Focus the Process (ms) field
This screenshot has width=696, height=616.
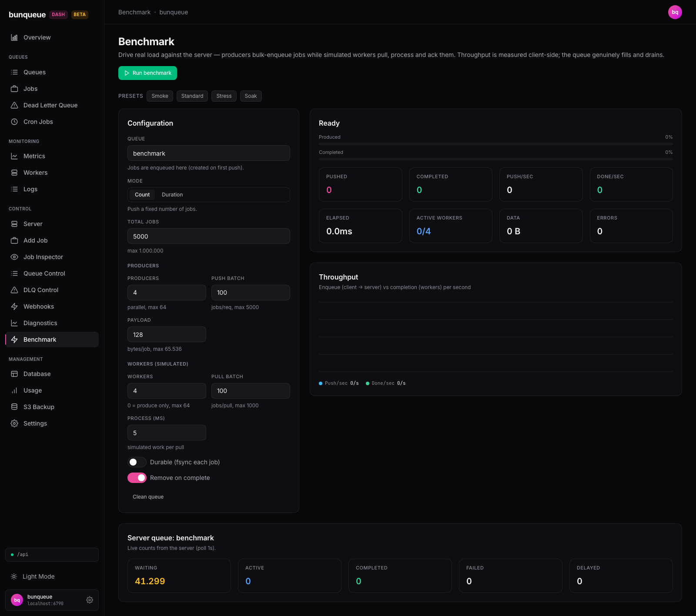[x=167, y=433]
